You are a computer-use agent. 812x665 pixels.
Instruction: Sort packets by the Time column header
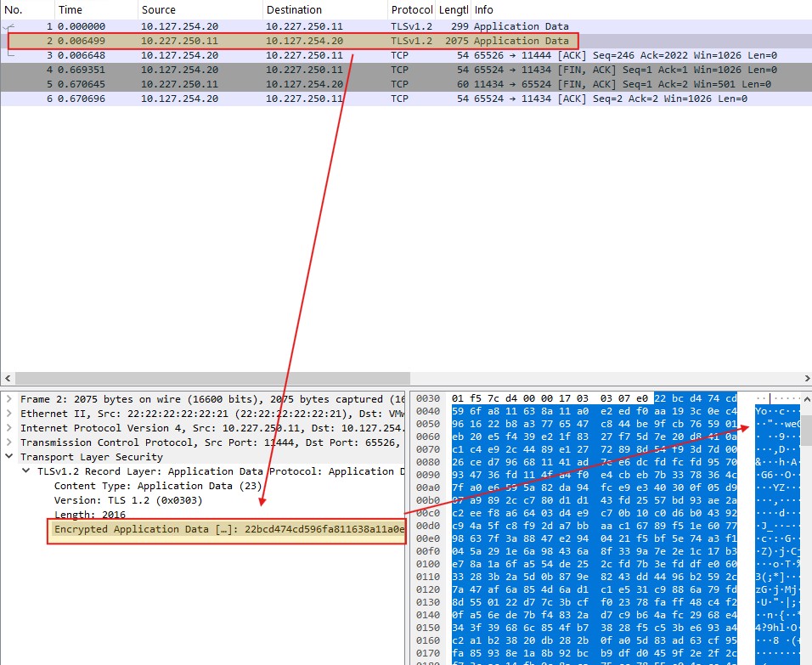pyautogui.click(x=96, y=9)
